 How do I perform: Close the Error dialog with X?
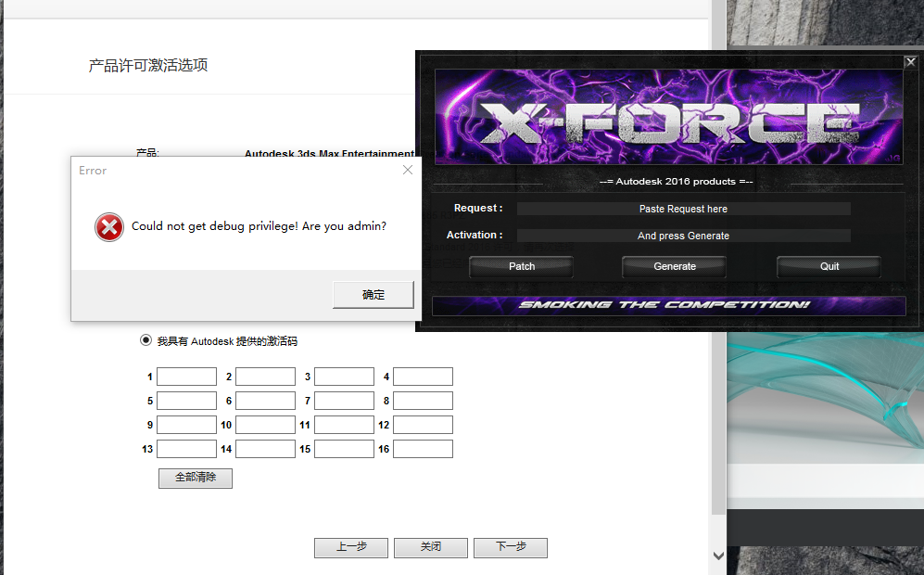pos(407,170)
